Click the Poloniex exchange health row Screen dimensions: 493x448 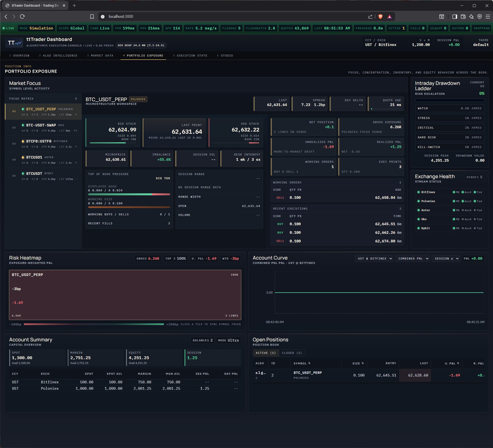(449, 201)
